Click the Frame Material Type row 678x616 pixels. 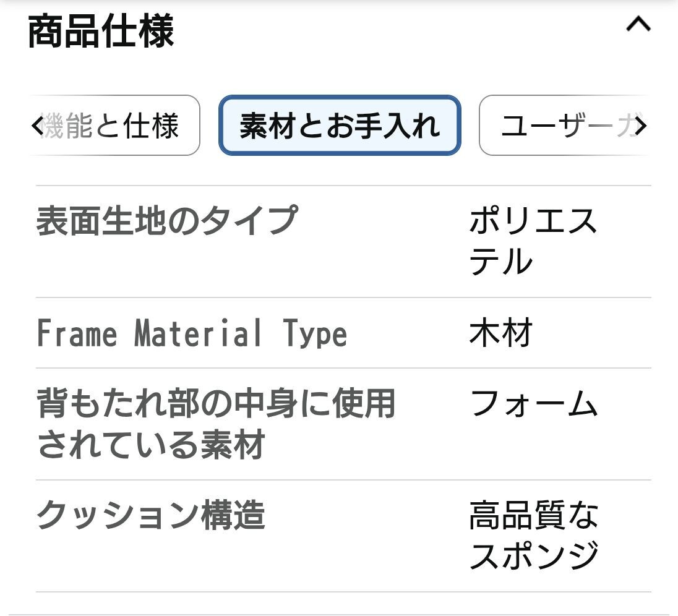[x=192, y=334]
